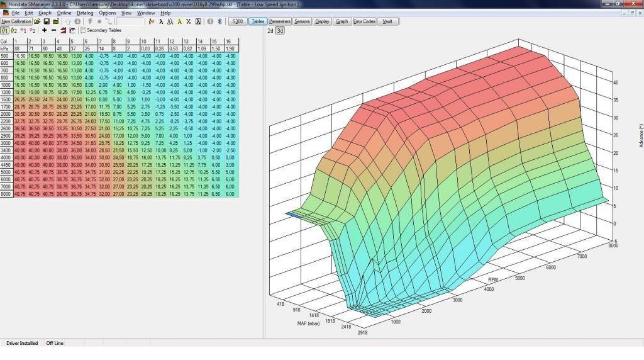Open the Datalog menu
Image resolution: width=644 pixels, height=360 pixels.
coord(85,13)
